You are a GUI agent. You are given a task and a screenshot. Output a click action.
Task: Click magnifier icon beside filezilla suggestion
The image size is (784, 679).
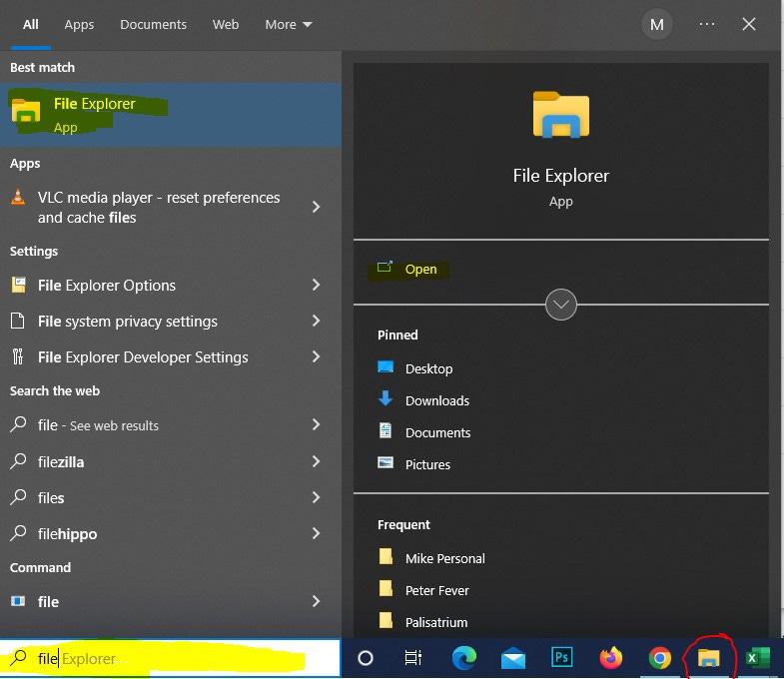click(x=18, y=460)
